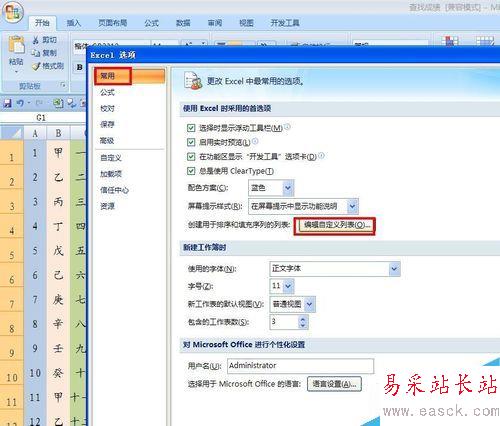This screenshot has width=500, height=426.
Task: Open the 剪贴板 group dialog launcher
Action: click(63, 86)
